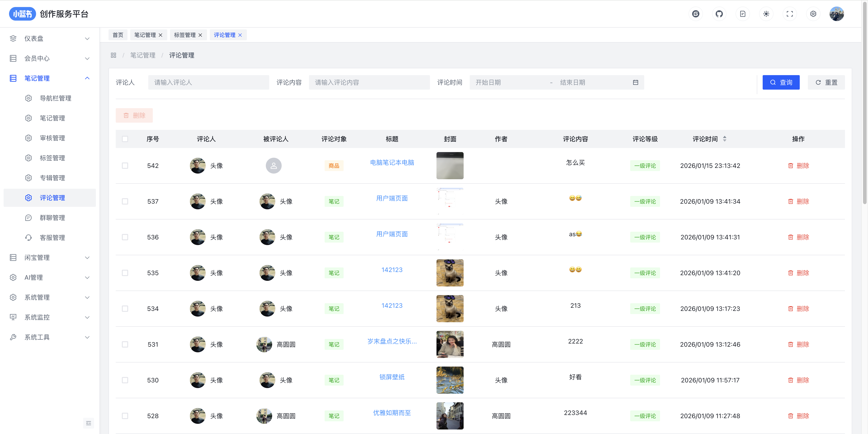Select the checkbox for row 537
This screenshot has width=868, height=434.
pos(125,201)
